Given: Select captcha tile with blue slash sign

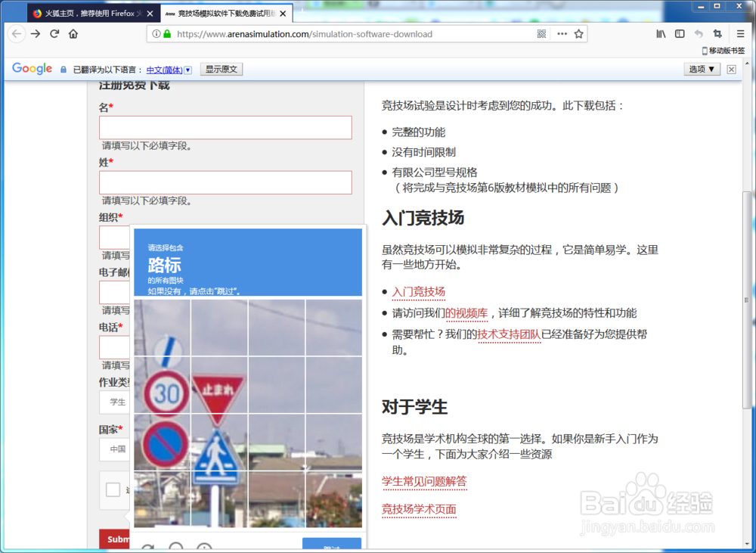Looking at the screenshot, I should (x=162, y=328).
